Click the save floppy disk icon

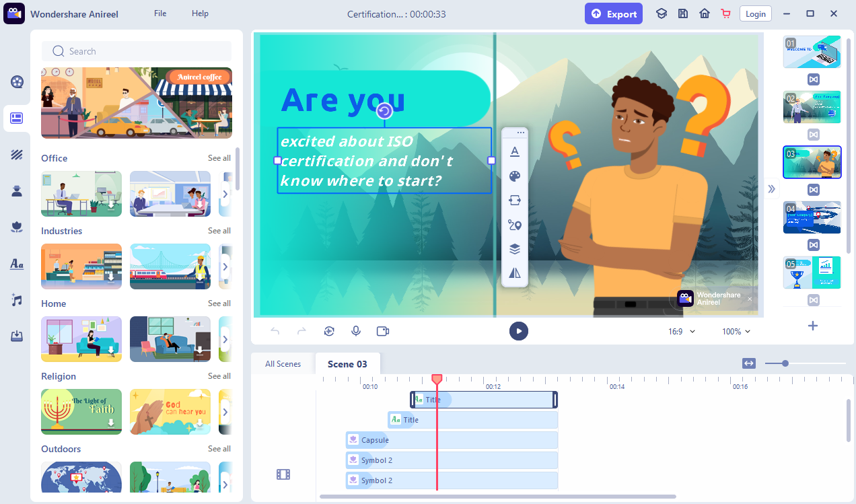click(683, 13)
